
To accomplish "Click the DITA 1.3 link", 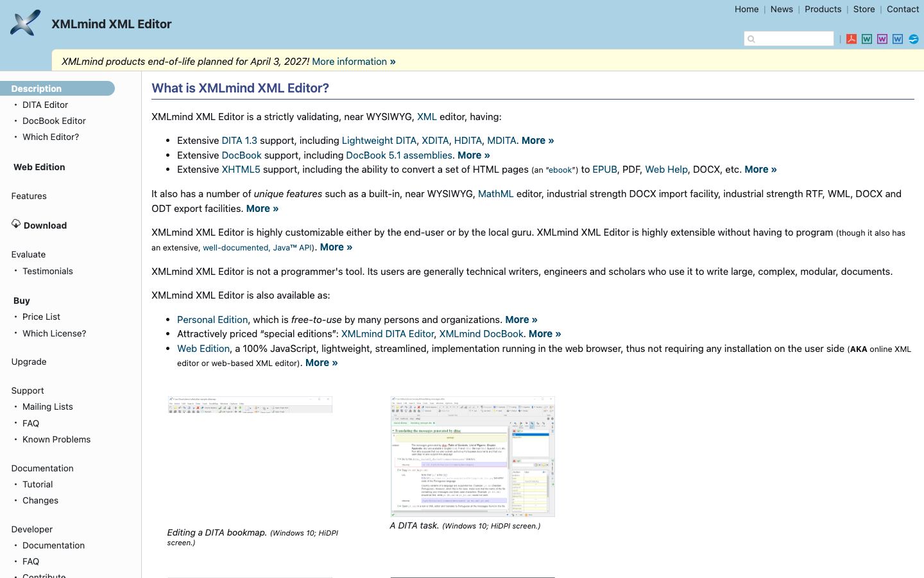I will [239, 141].
